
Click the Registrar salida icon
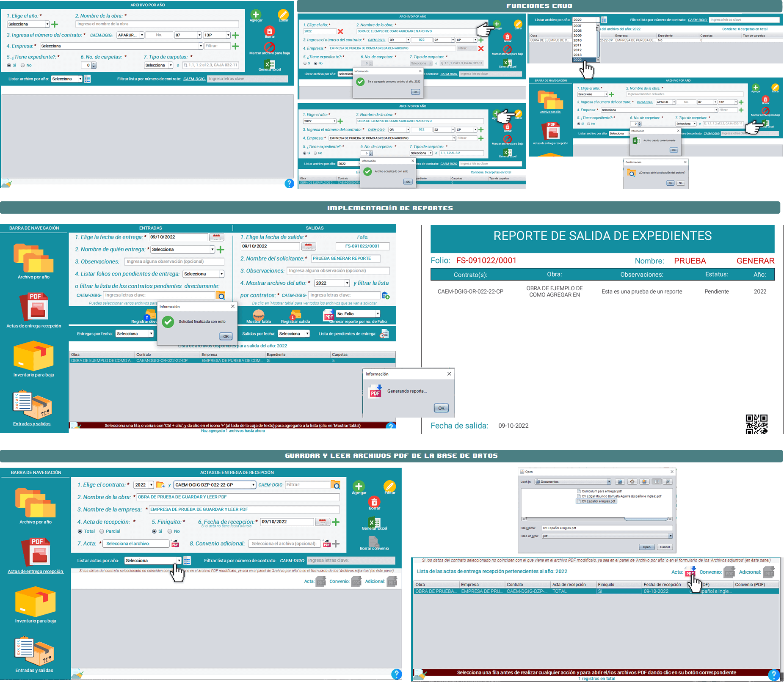click(x=295, y=315)
